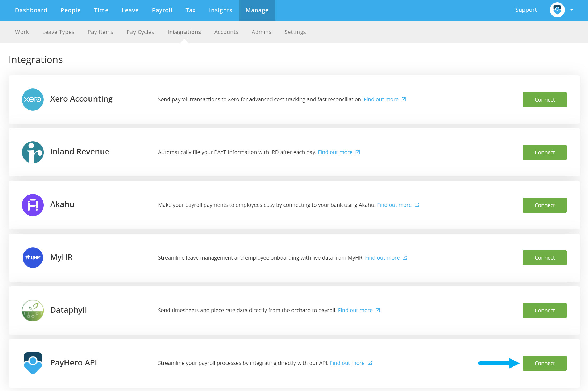Viewport: 588px width, 391px height.
Task: Click the PayHero API title text
Action: [74, 363]
